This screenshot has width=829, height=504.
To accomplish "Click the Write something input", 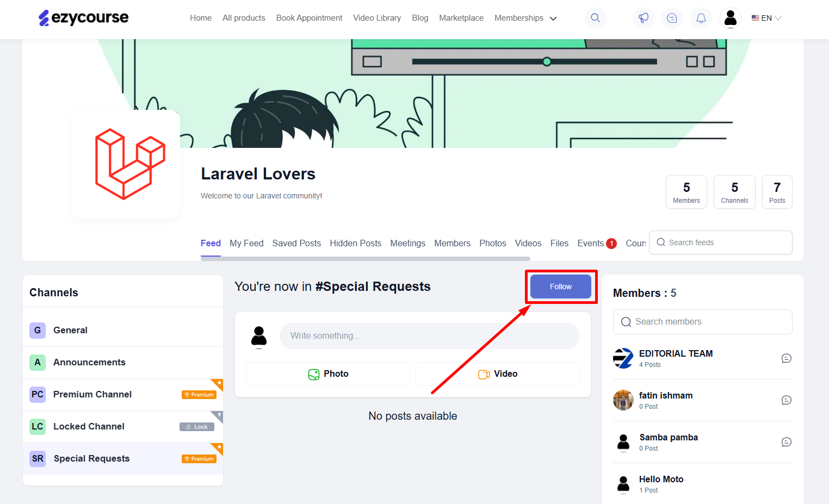I will pos(430,336).
